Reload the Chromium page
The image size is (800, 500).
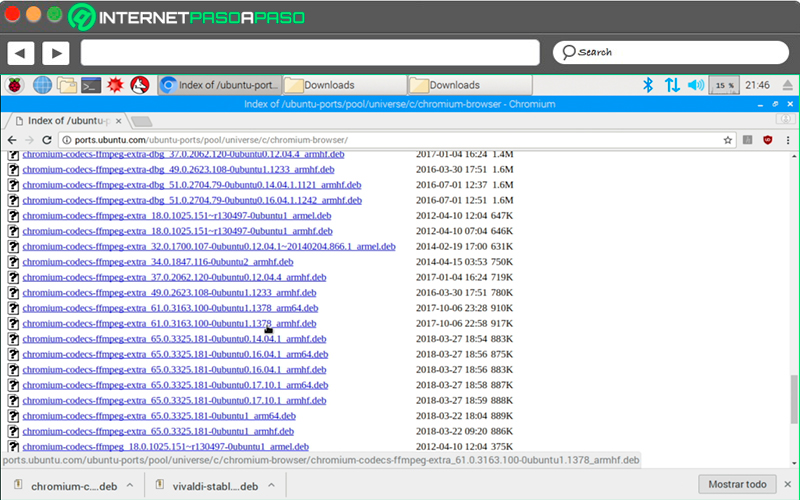coord(47,140)
